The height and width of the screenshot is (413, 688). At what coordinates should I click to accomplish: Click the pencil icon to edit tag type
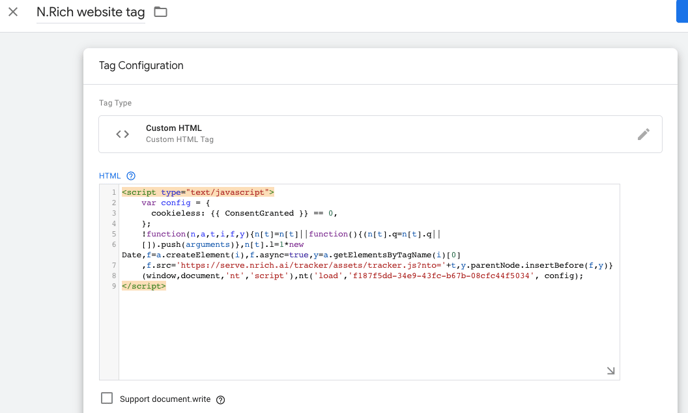pyautogui.click(x=643, y=134)
